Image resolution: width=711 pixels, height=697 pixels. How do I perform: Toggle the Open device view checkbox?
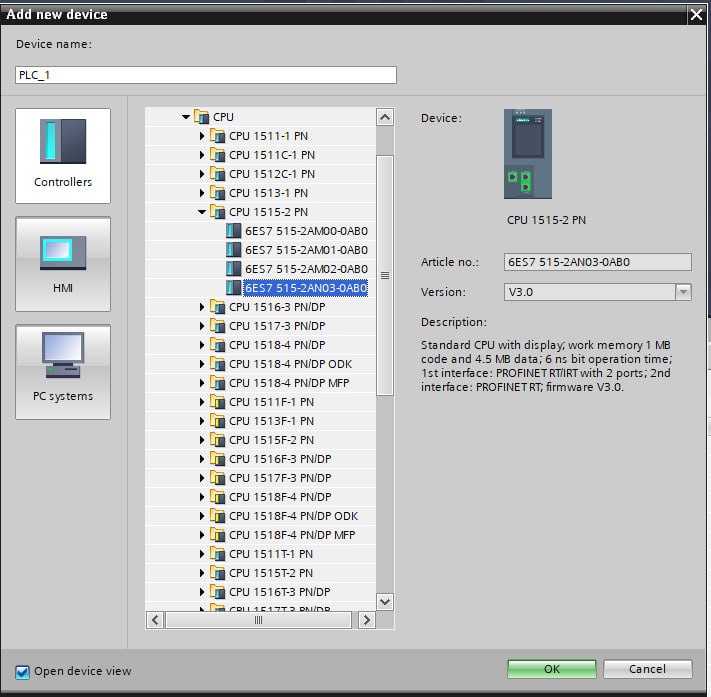pos(22,672)
